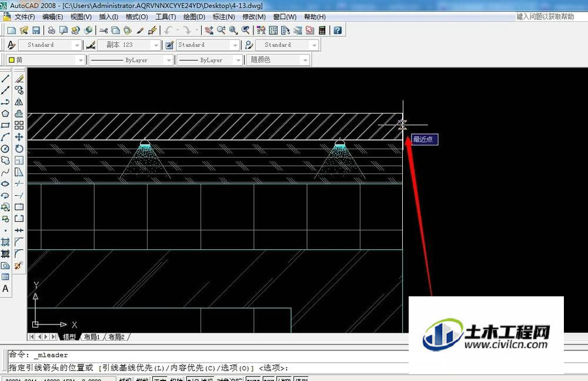The height and width of the screenshot is (381, 588).
Task: Click the Zoom Previous icon
Action: coord(246,31)
